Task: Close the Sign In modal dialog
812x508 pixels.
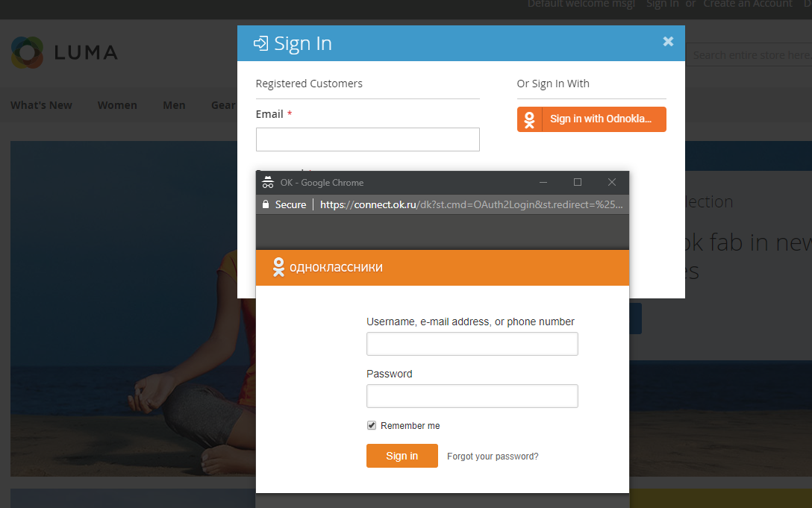Action: click(668, 42)
